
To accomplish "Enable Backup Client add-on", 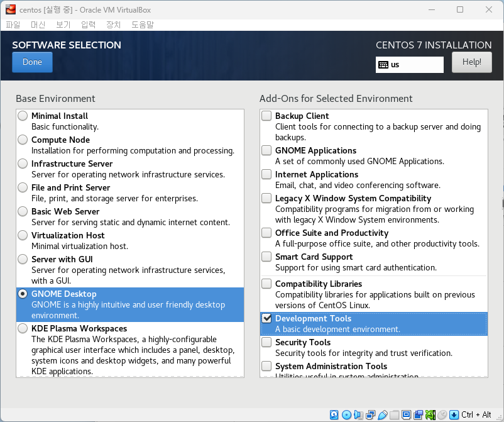I will (x=266, y=116).
